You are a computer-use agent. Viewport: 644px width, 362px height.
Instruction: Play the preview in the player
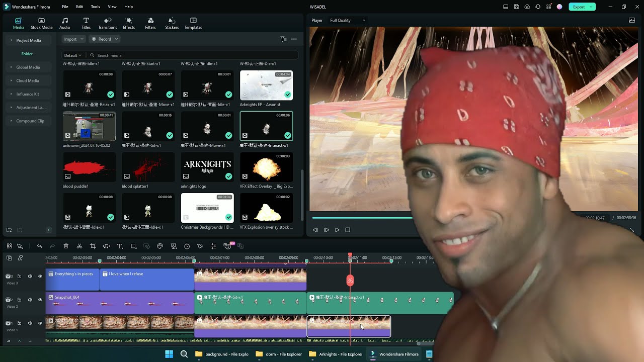tap(337, 230)
